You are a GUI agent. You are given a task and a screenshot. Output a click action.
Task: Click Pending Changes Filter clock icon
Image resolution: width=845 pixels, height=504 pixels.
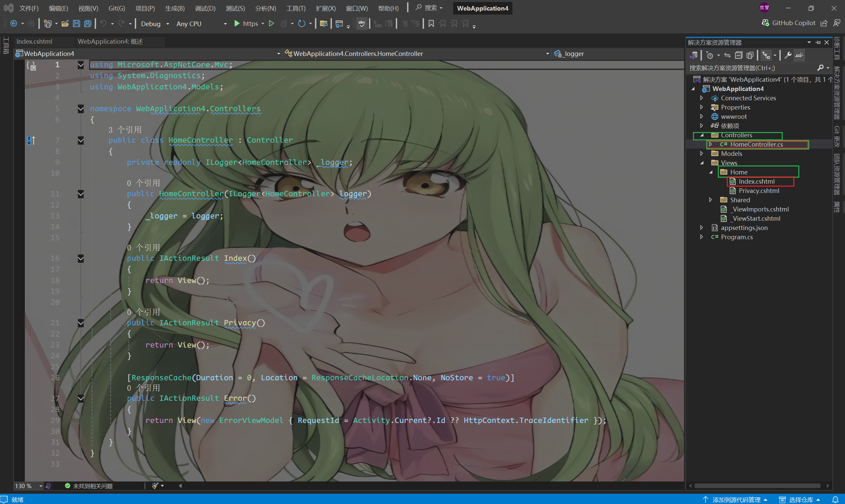coord(710,55)
